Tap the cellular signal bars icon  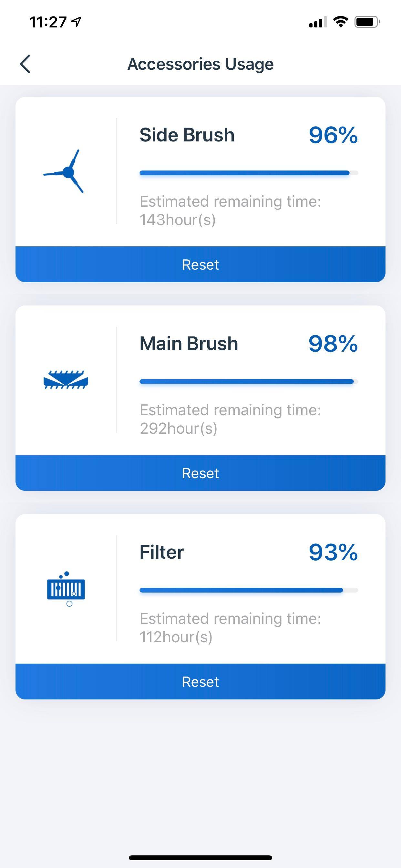[x=318, y=22]
